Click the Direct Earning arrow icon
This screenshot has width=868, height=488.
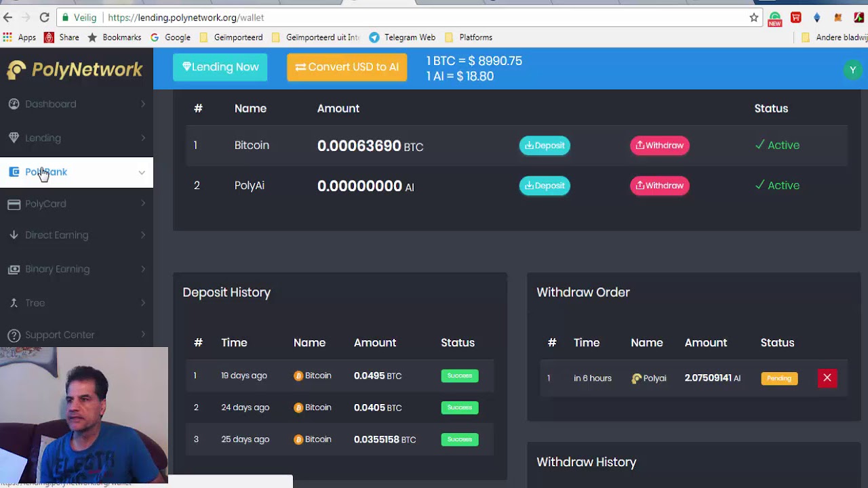tap(14, 235)
